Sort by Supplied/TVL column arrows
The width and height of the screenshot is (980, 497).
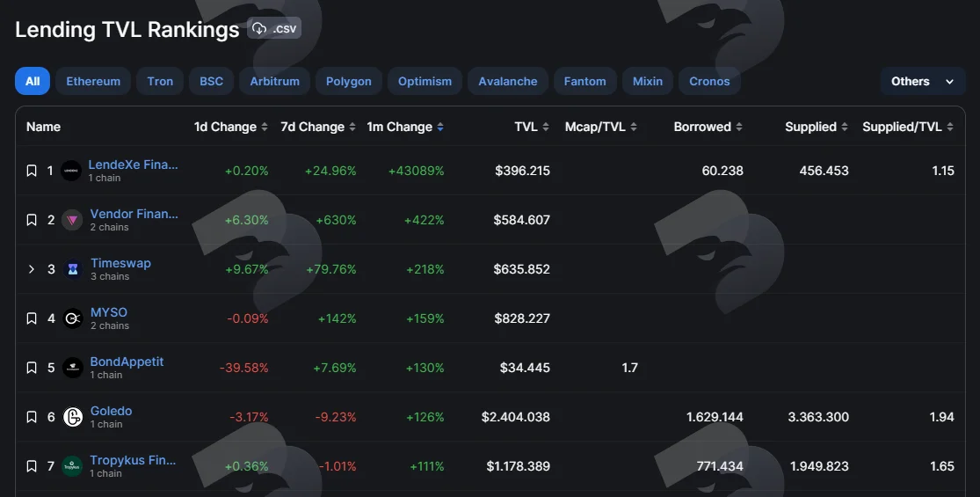950,127
